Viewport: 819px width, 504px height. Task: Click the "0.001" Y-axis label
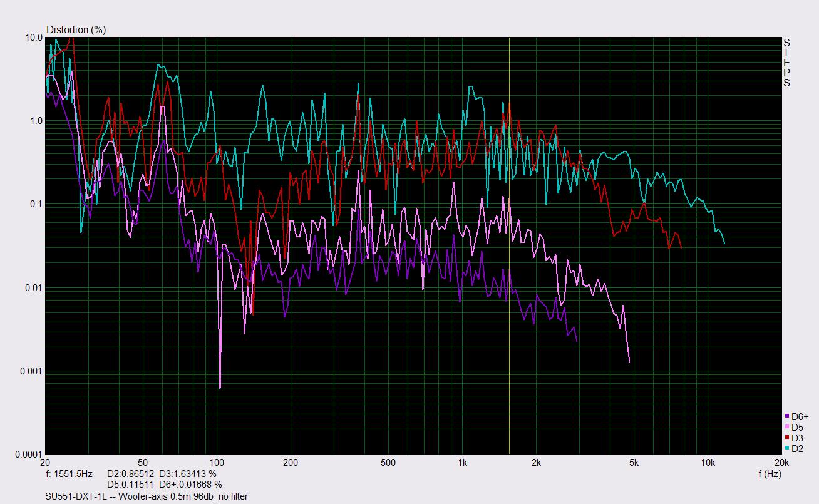[x=31, y=371]
